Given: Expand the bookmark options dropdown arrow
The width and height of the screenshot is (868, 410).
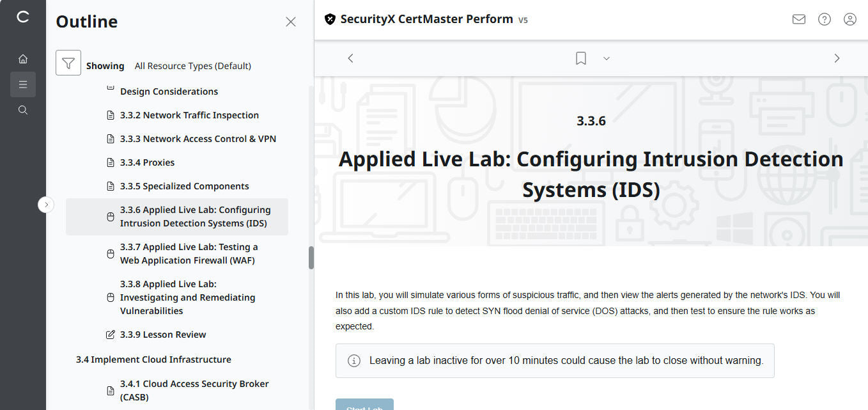Looking at the screenshot, I should (607, 58).
